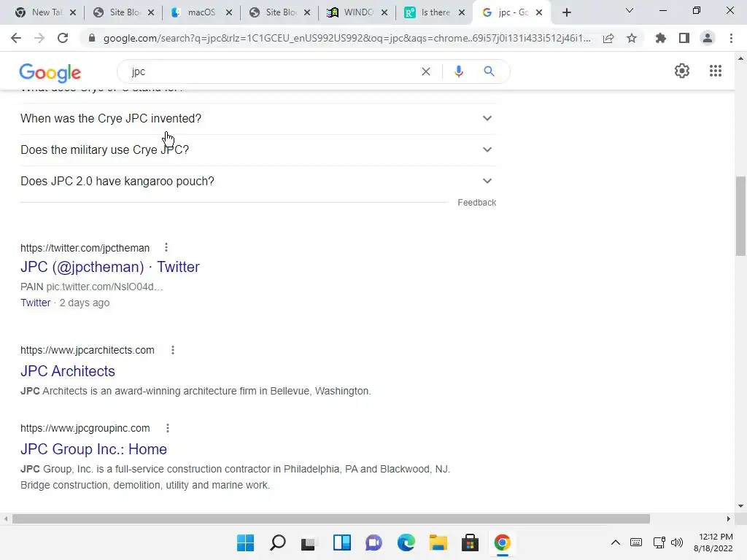This screenshot has height=560, width=747.
Task: Open JPC Group Inc.: Home result
Action: click(x=93, y=449)
